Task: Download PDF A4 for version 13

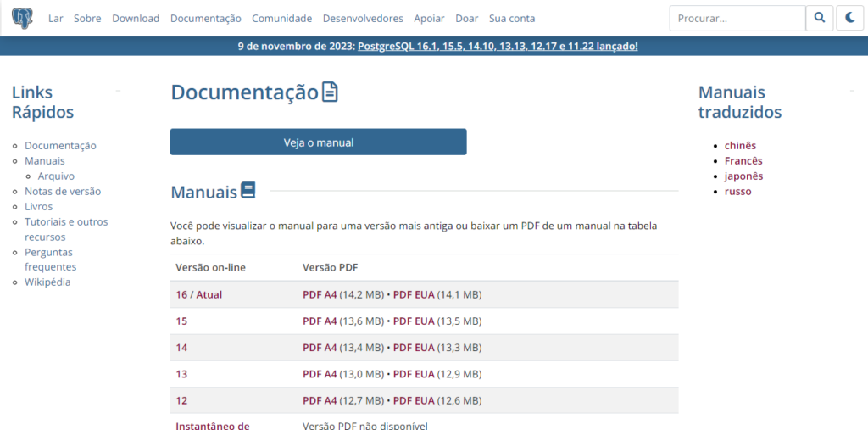Action: click(x=320, y=374)
